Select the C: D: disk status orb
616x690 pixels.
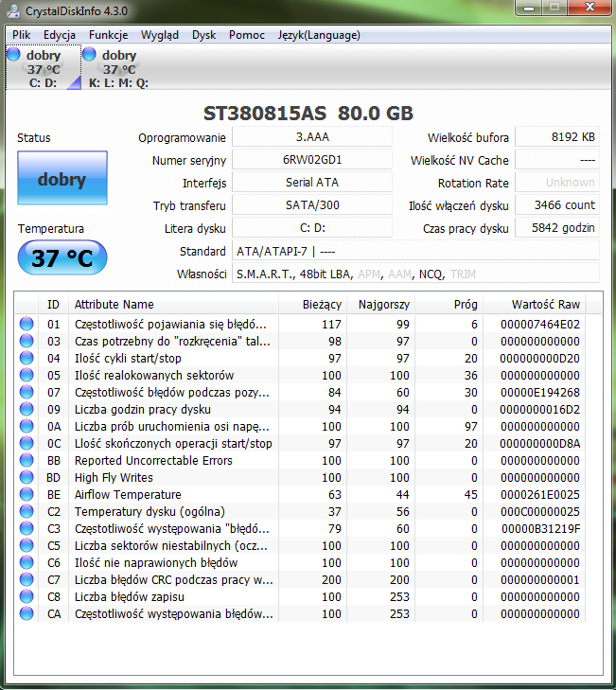tap(14, 56)
